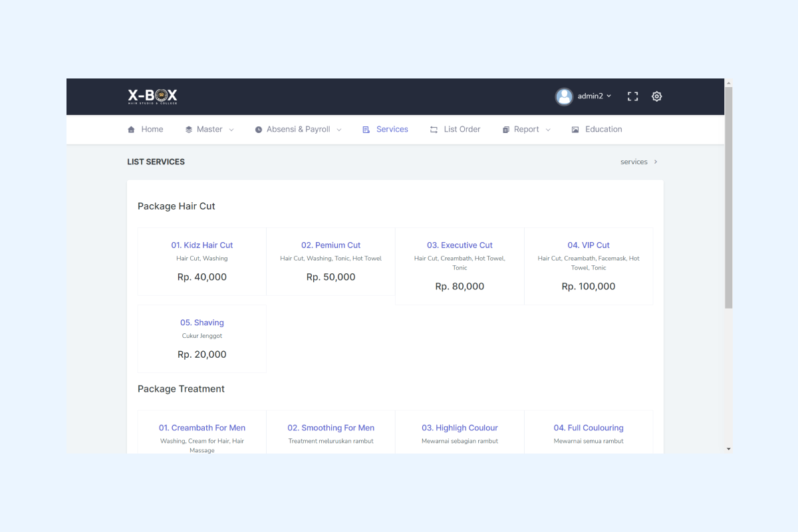
Task: Open the admin2 user avatar
Action: click(564, 96)
